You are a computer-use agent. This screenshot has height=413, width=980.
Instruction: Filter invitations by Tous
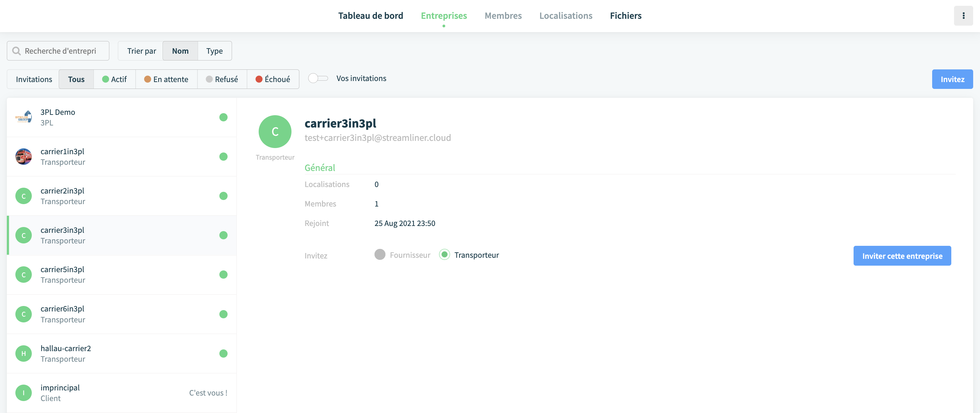(76, 79)
